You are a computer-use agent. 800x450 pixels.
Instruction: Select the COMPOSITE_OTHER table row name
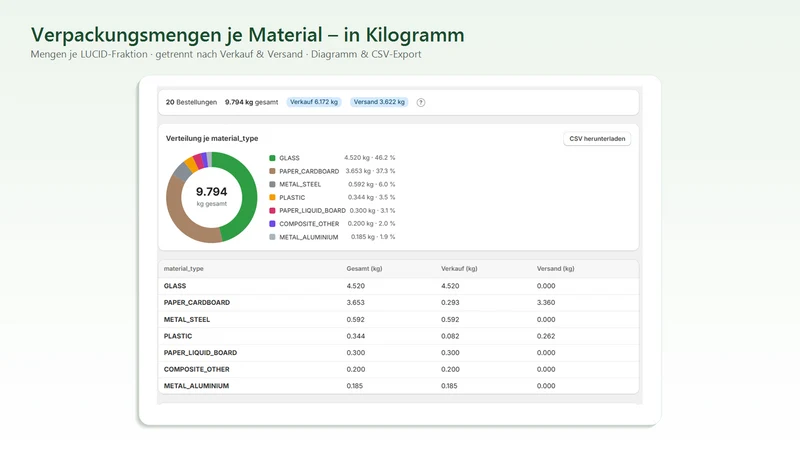(197, 369)
